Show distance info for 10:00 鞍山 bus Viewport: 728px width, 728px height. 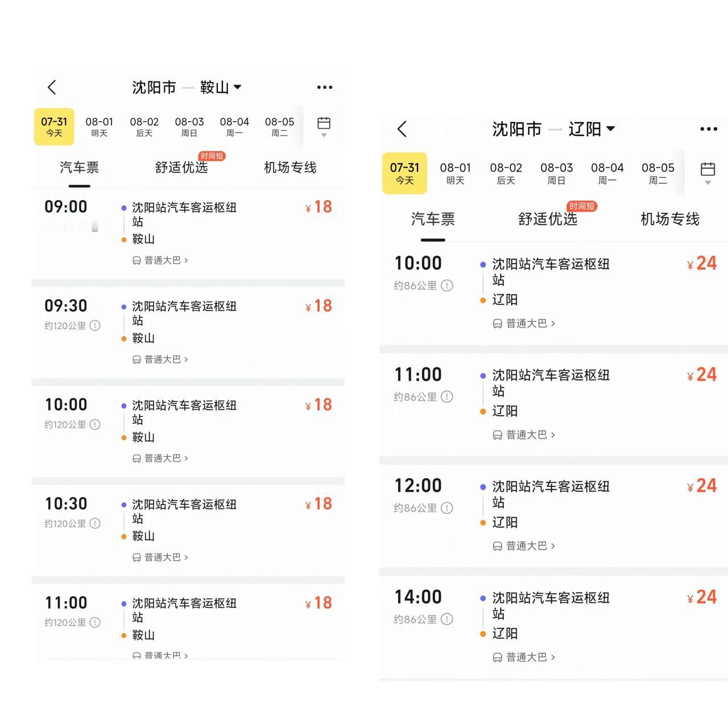click(95, 424)
